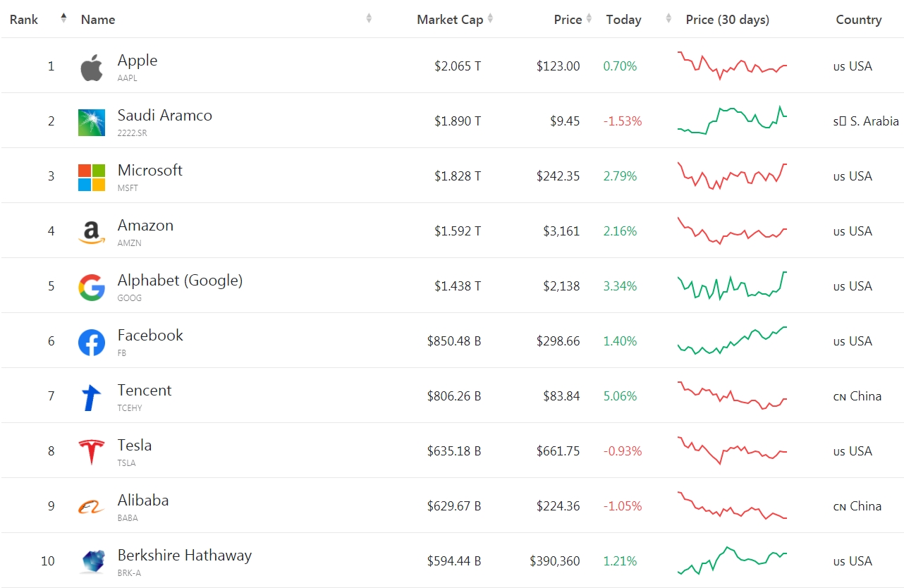Click Alibaba's 30-day price chart

point(732,506)
